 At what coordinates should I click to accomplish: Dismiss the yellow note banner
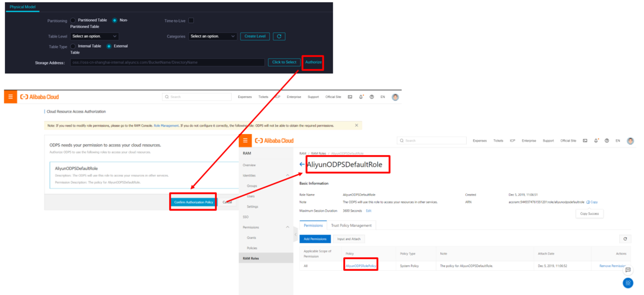coord(357,126)
